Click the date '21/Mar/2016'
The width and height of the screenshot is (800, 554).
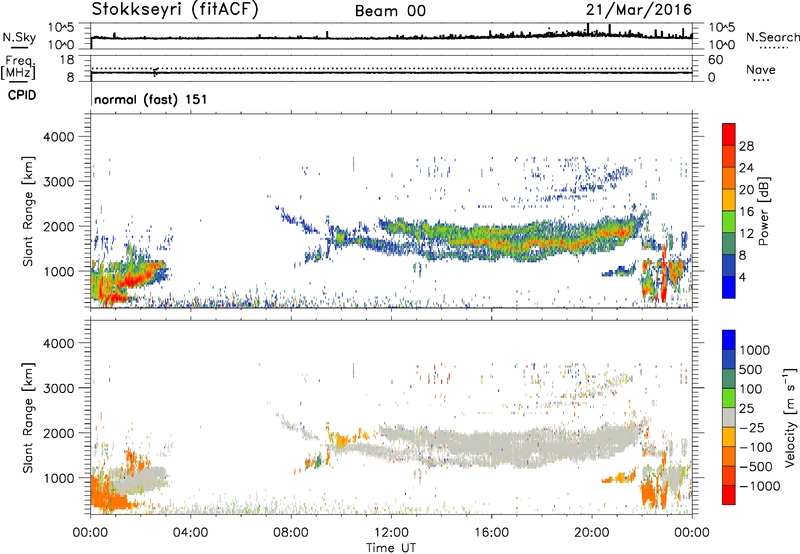click(x=638, y=9)
